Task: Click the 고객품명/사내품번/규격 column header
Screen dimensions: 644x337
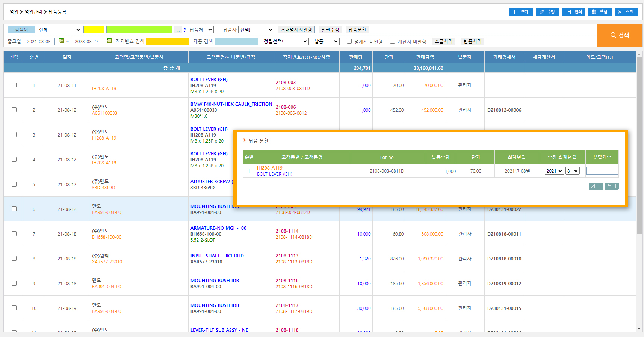Action: click(231, 57)
